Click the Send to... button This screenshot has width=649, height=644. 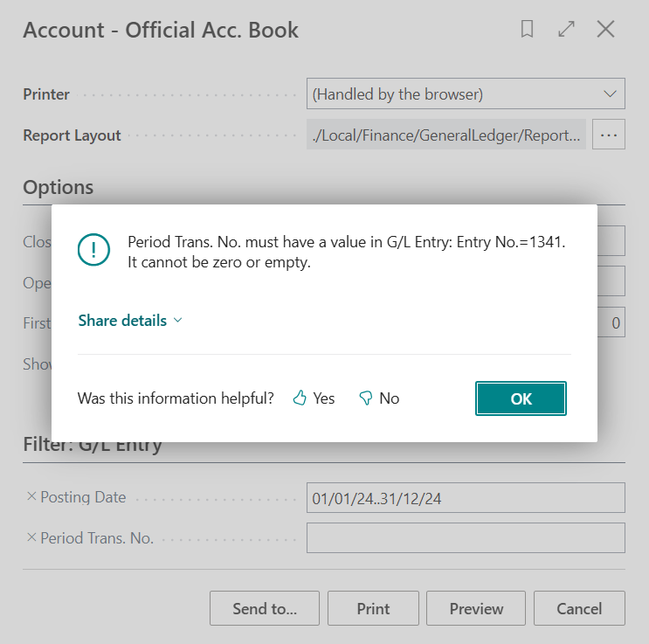pyautogui.click(x=265, y=608)
